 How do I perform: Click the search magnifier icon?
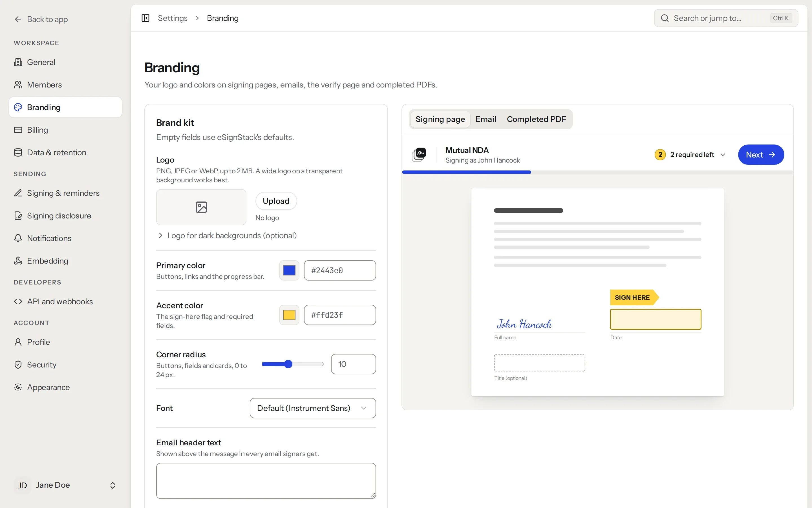[x=665, y=18]
